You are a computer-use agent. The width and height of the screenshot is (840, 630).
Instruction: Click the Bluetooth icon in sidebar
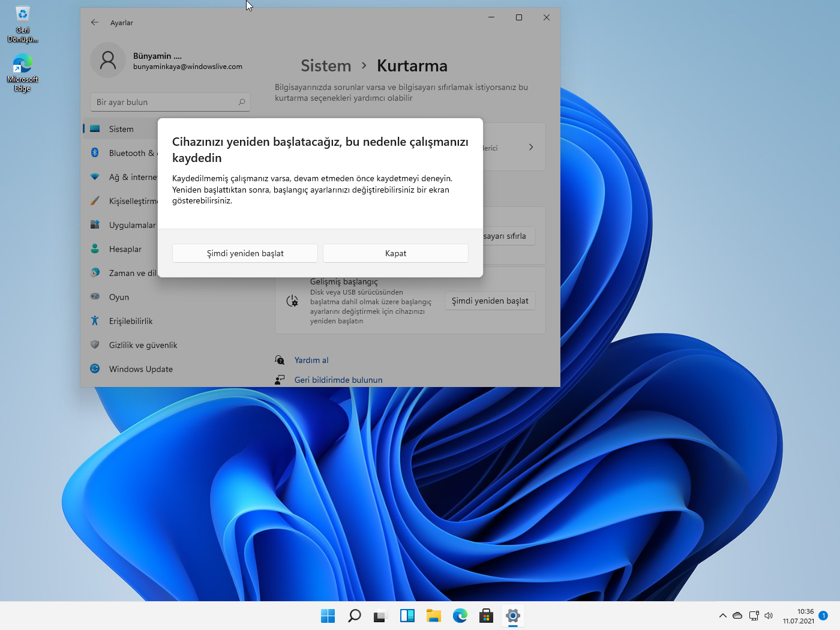[95, 152]
